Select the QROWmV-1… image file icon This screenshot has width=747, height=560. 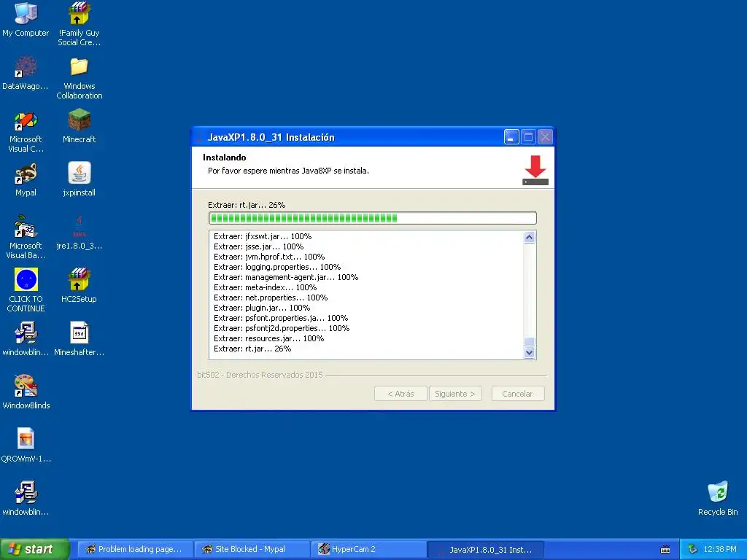26,439
